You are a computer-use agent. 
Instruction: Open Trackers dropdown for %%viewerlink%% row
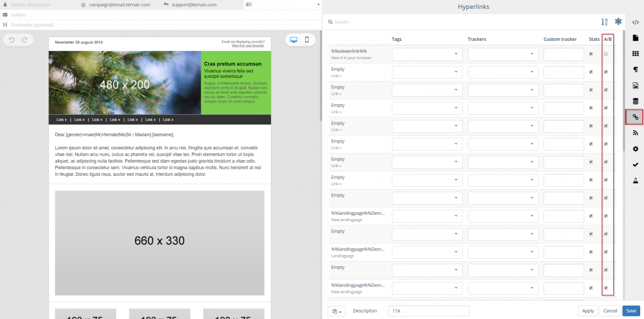pyautogui.click(x=503, y=54)
